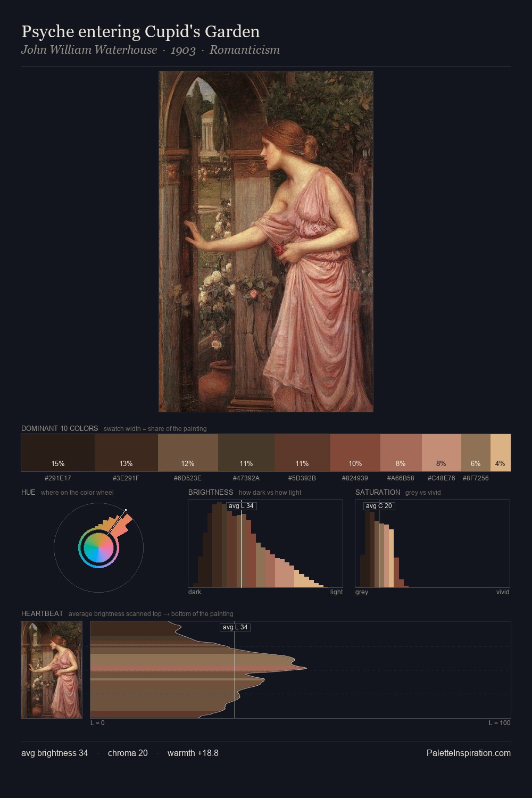532x798 pixels.
Task: Click the year 1903 in subtitle
Action: click(x=183, y=50)
